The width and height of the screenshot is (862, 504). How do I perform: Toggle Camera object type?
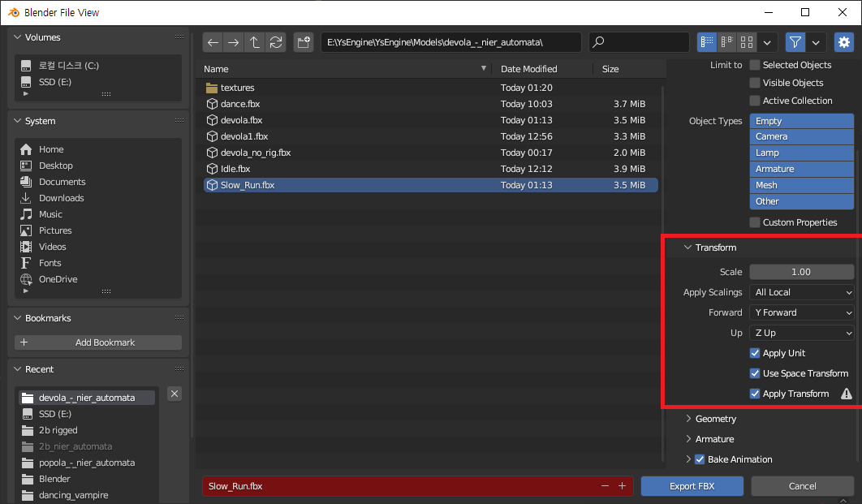point(801,136)
